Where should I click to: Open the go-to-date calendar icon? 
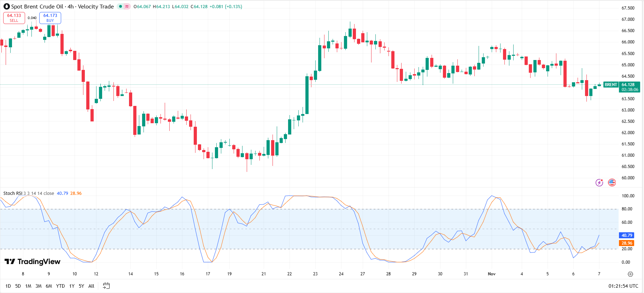pyautogui.click(x=106, y=286)
